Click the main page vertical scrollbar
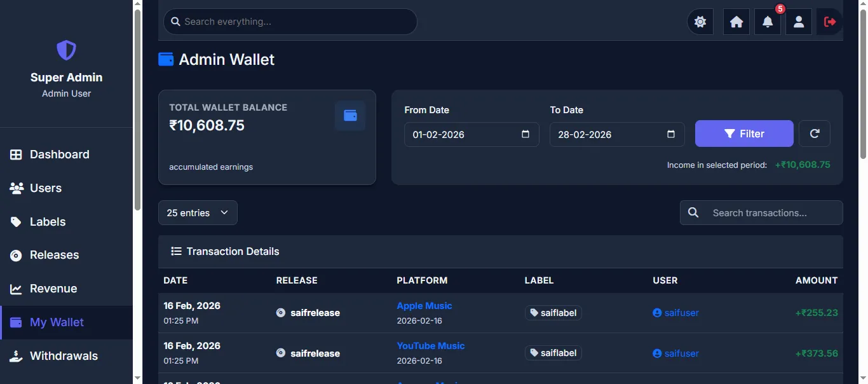The height and width of the screenshot is (384, 868). 863,84
